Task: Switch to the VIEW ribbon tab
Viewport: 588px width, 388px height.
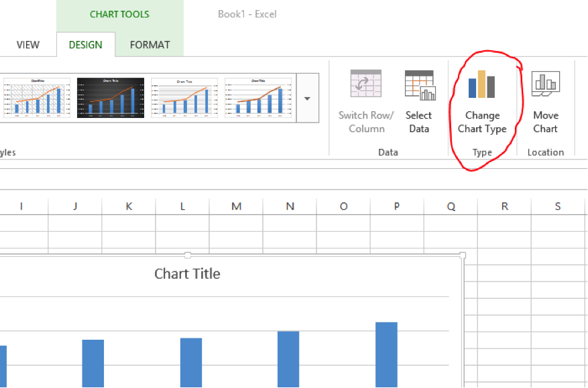Action: point(28,45)
